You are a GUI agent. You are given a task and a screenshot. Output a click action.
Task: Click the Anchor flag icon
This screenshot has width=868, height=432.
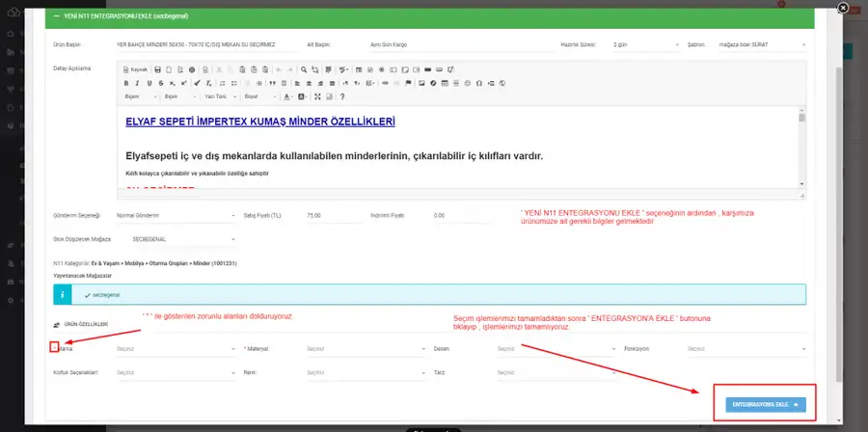pyautogui.click(x=409, y=83)
